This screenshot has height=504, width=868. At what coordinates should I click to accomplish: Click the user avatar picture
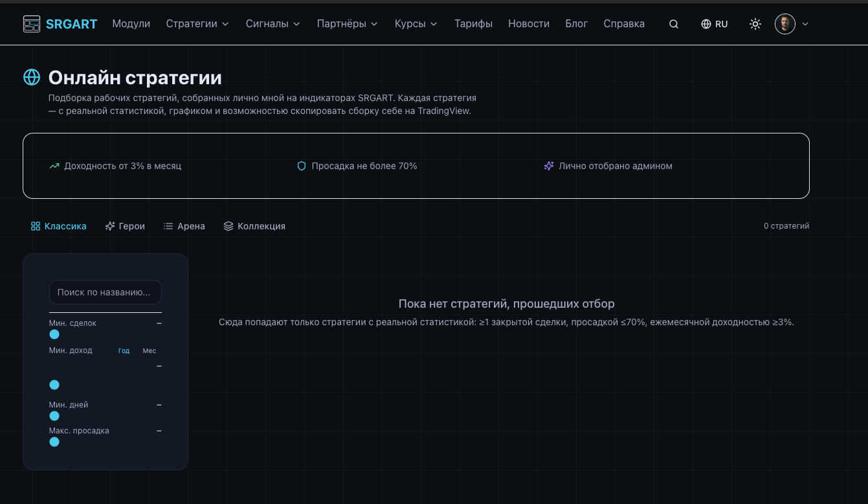[785, 24]
